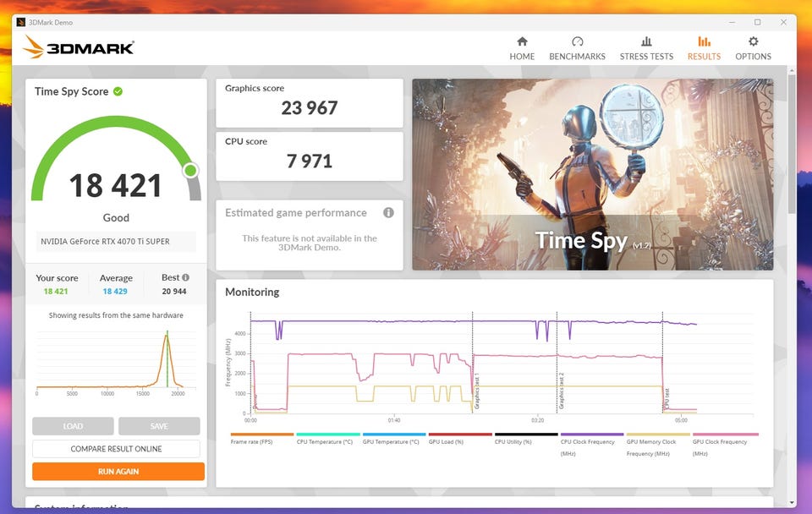Toggle CPU Temperature legend swatch
Screen dimensions: 812x514
328,435
